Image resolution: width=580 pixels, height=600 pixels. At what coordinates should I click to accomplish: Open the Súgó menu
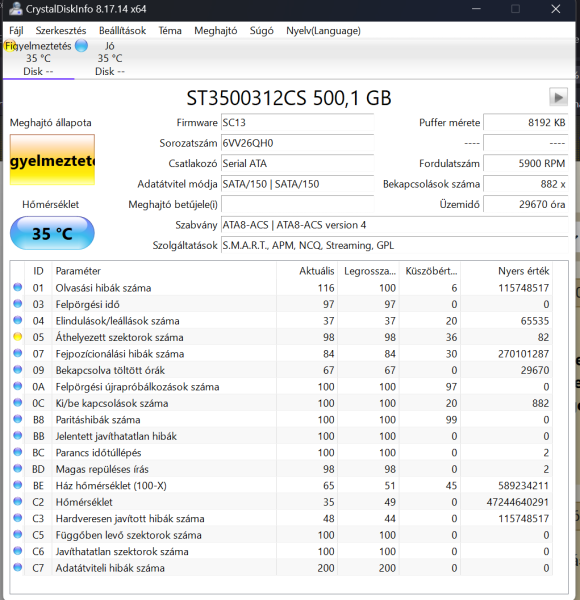tap(261, 31)
